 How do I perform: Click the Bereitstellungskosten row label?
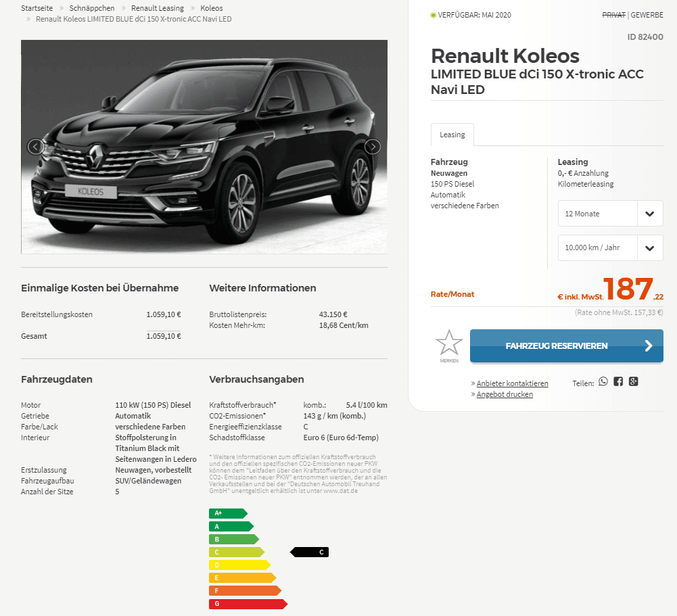click(57, 314)
